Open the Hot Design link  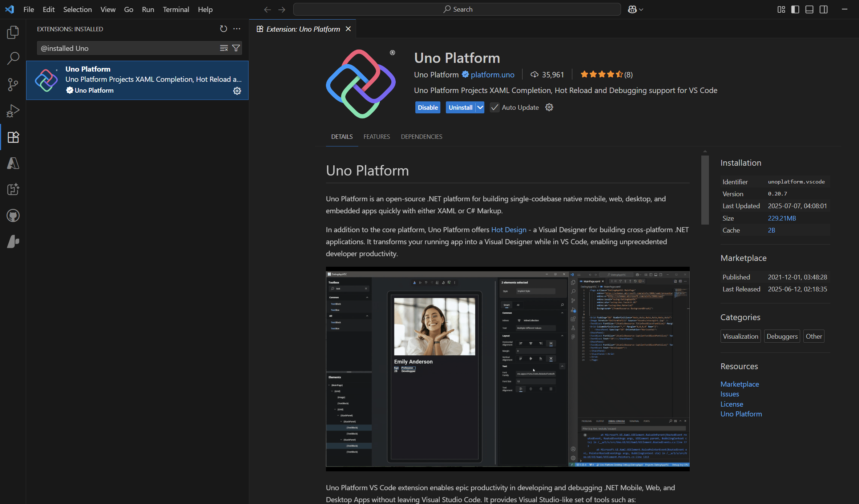coord(509,230)
